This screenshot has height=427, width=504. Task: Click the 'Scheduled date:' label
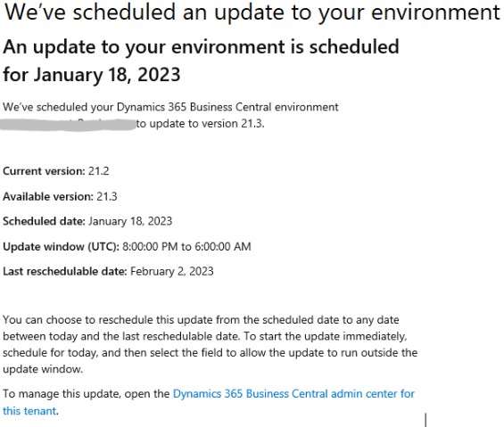(44, 221)
